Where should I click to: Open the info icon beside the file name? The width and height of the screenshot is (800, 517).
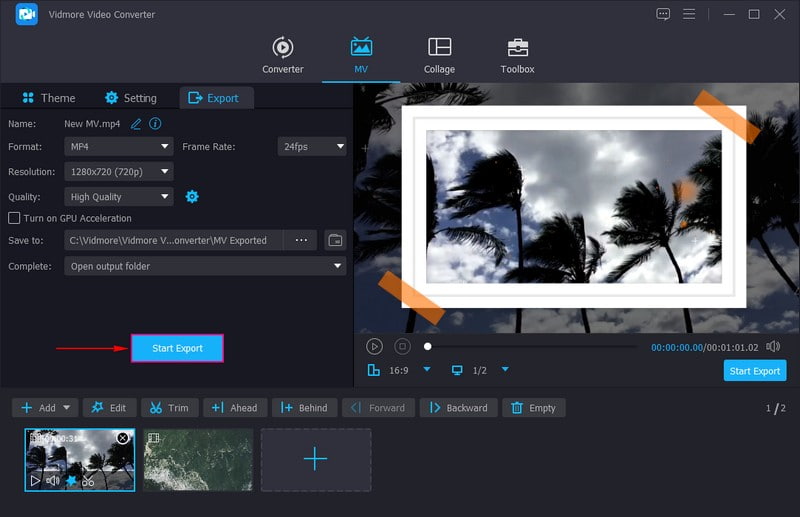tap(155, 123)
